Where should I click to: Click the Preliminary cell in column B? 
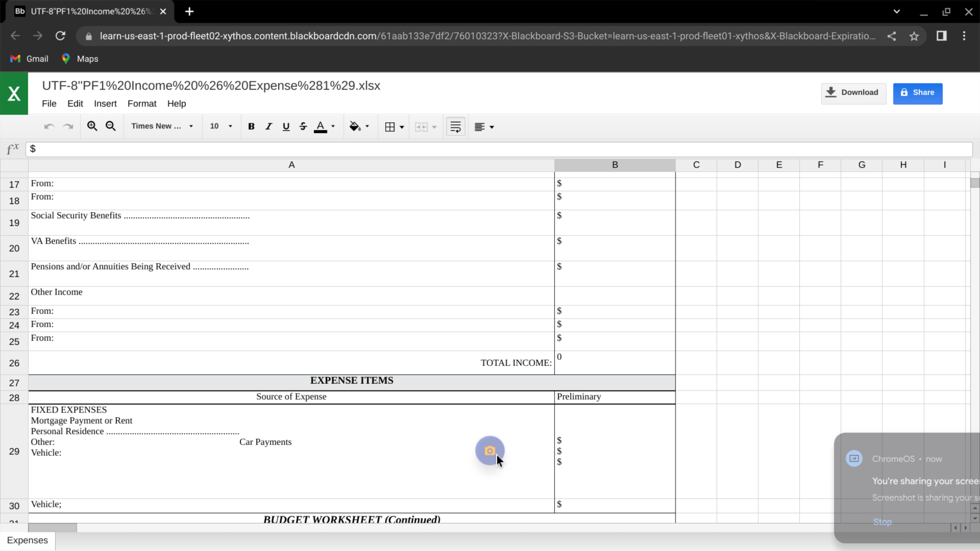[615, 397]
